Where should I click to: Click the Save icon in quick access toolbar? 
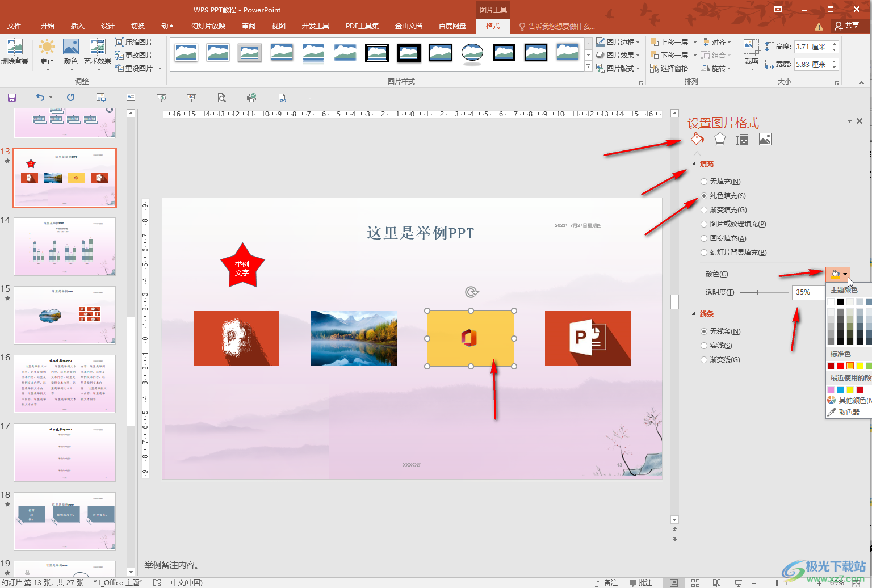(x=12, y=98)
